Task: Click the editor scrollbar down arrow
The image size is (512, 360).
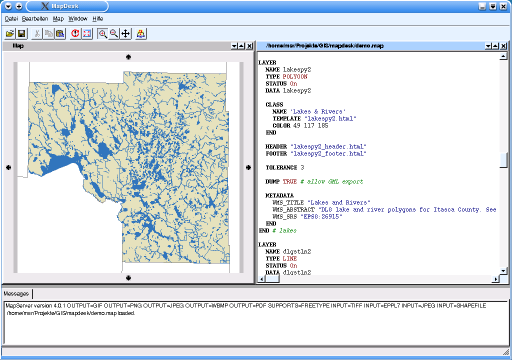Action: click(503, 271)
